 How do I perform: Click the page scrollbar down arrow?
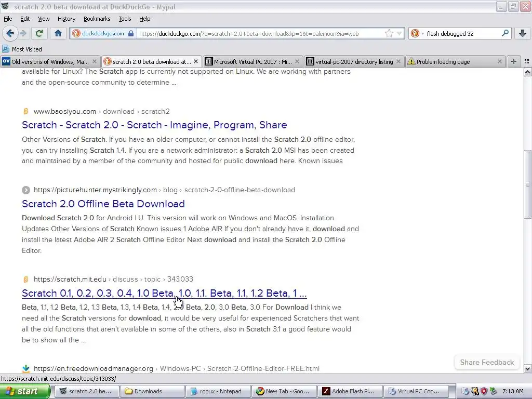[527, 368]
